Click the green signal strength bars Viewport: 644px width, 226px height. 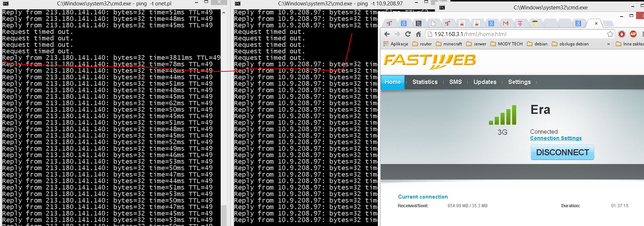pos(502,115)
